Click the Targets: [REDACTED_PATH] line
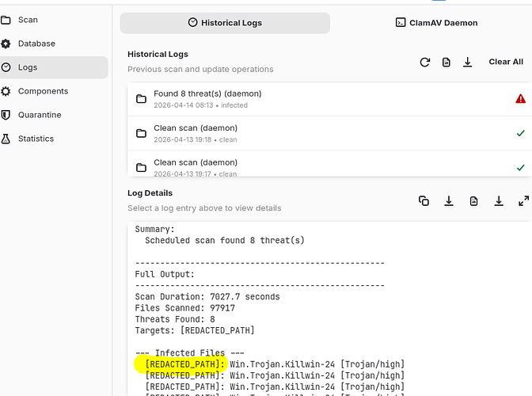Viewport: 532px width, 396px height. tap(195, 330)
